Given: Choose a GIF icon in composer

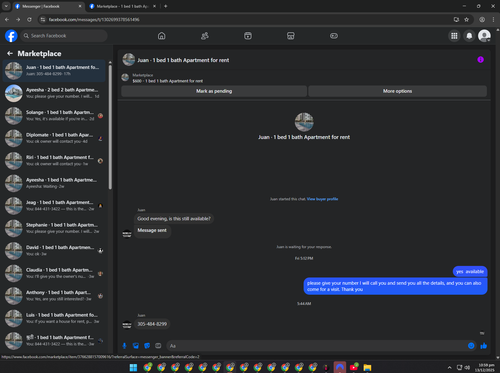Looking at the screenshot, I should click(x=158, y=346).
